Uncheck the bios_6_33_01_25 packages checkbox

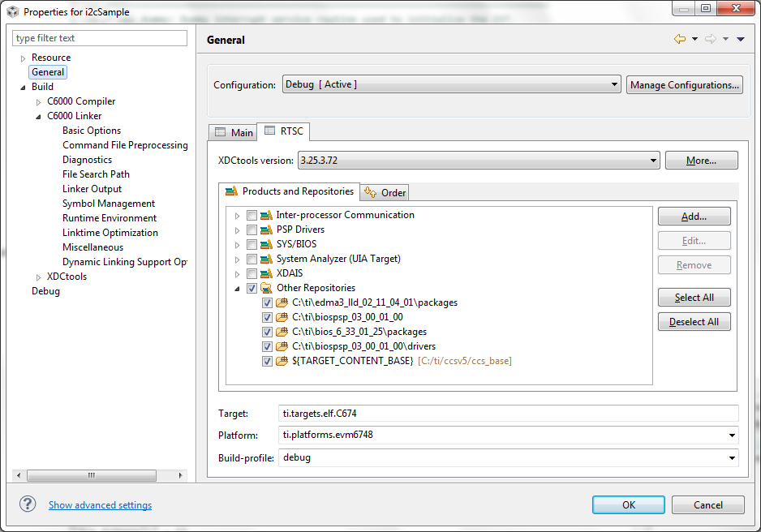[267, 332]
